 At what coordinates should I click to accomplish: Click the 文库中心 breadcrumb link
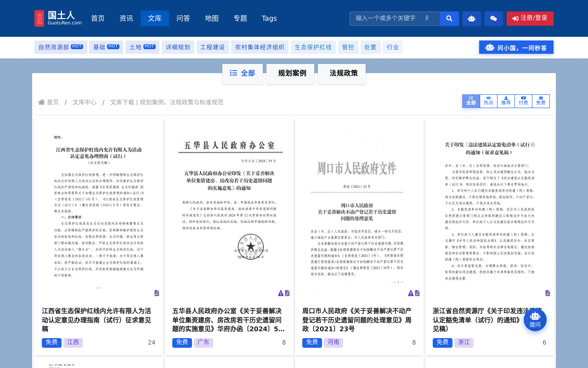[x=84, y=102]
